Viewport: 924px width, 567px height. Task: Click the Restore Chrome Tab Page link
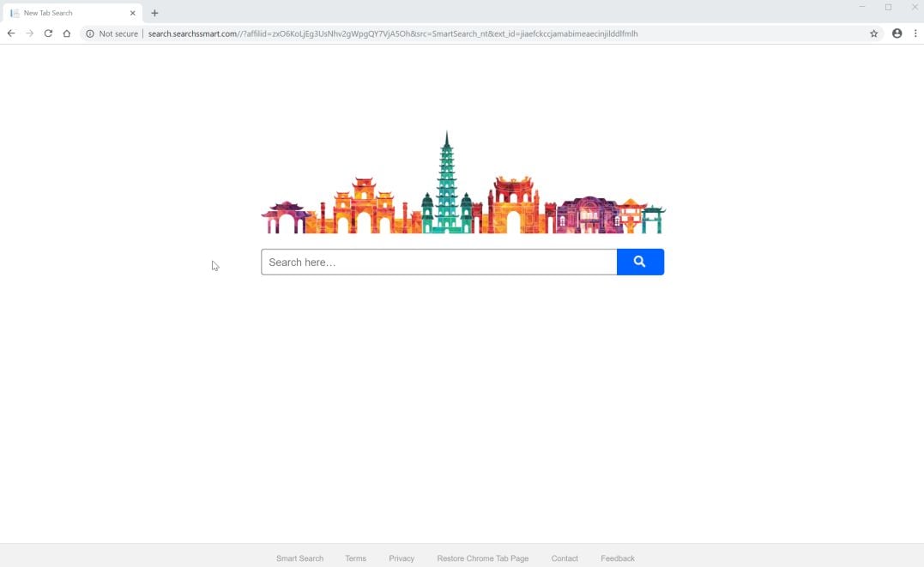(483, 558)
